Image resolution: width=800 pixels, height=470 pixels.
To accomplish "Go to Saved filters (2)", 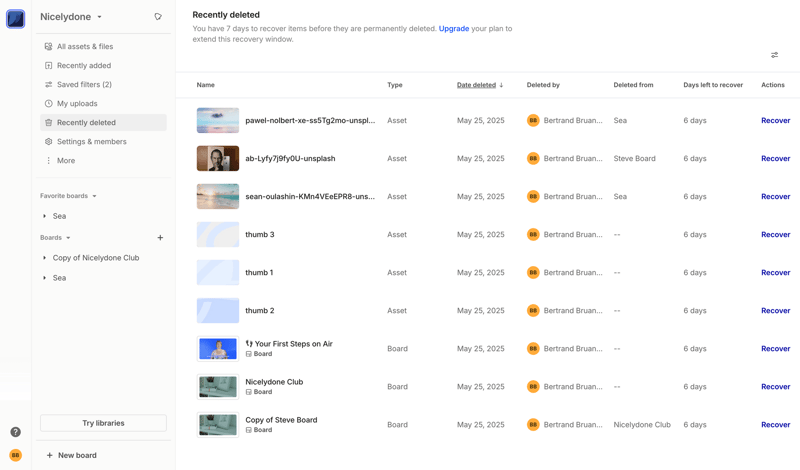I will point(84,85).
